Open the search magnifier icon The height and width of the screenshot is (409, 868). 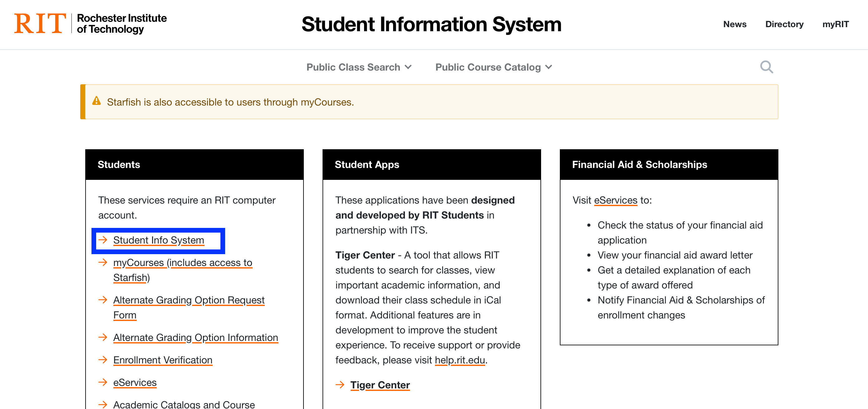click(767, 67)
